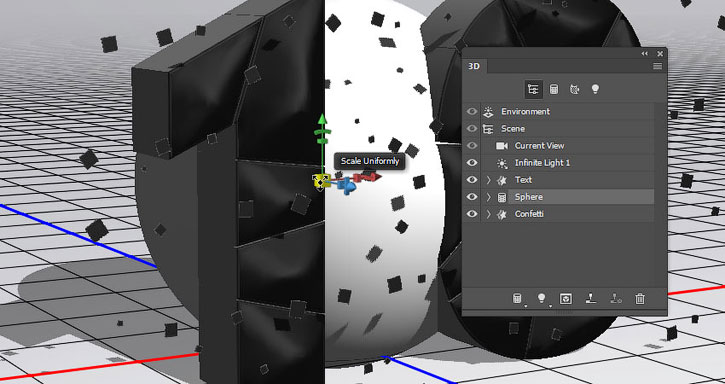Viewport: 725px width, 384px height.
Task: Click the Render icon at panel bottom
Action: 565,299
